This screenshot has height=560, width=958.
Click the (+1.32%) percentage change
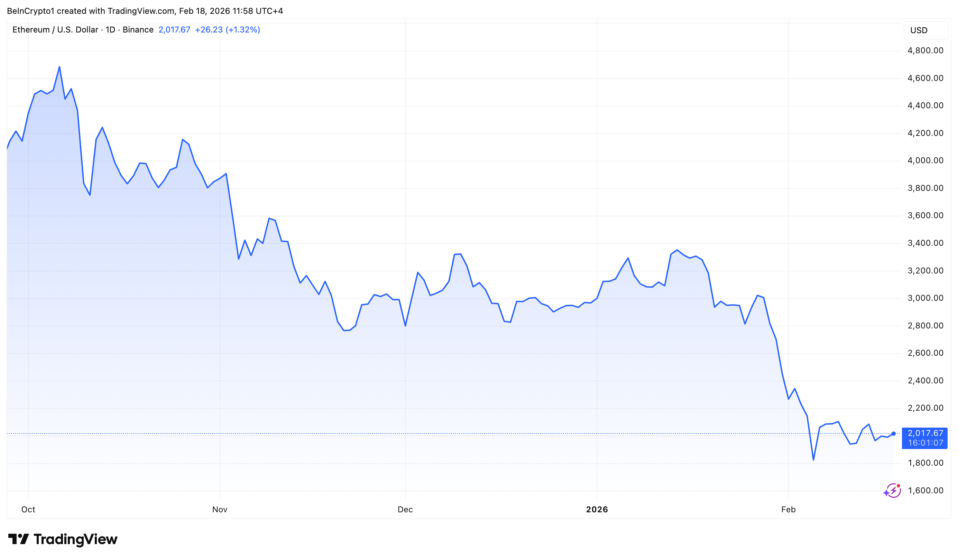243,30
